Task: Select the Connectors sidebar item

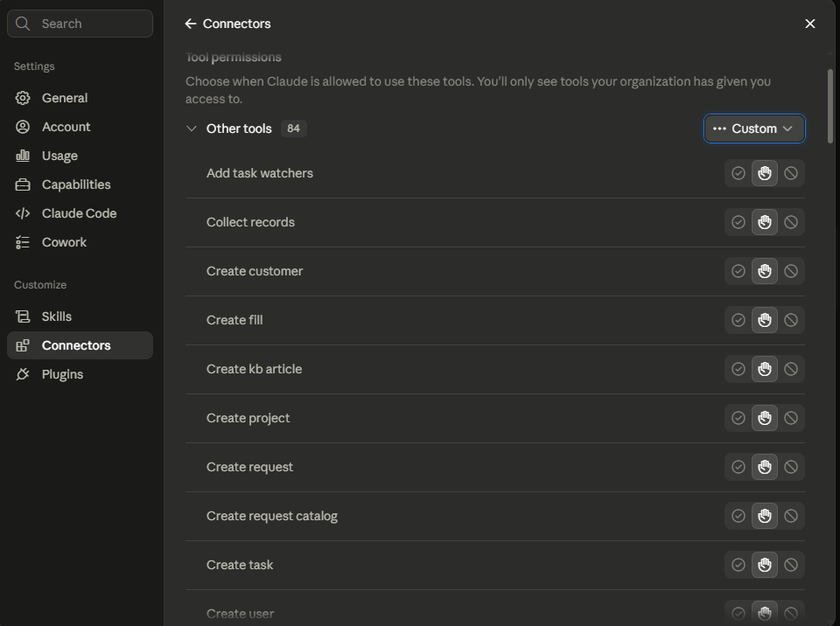Action: (80, 345)
